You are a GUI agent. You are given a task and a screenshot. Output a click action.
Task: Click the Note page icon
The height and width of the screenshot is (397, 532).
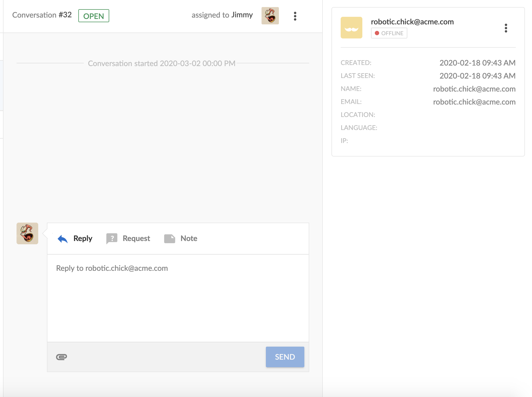(x=170, y=239)
